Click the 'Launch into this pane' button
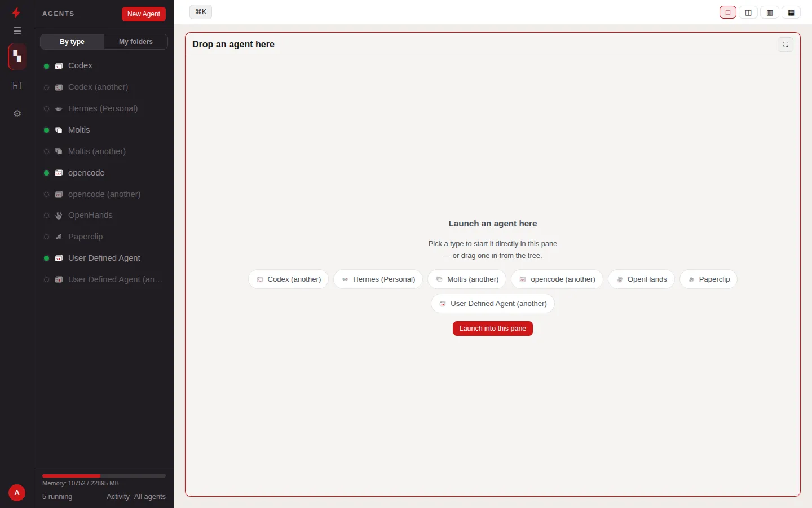 click(493, 329)
